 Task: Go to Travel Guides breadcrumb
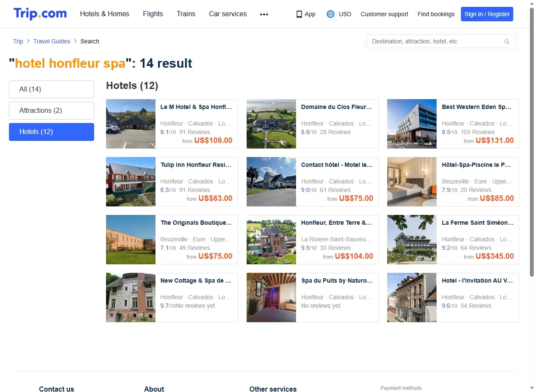pyautogui.click(x=52, y=41)
